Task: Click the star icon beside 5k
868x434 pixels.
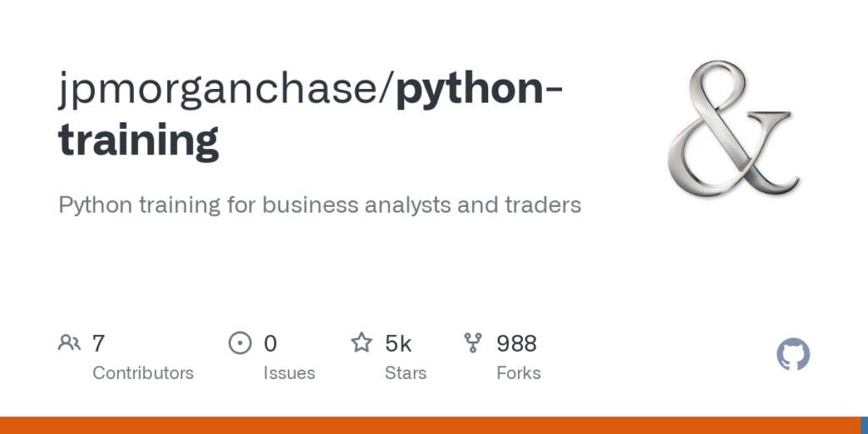Action: pos(362,343)
